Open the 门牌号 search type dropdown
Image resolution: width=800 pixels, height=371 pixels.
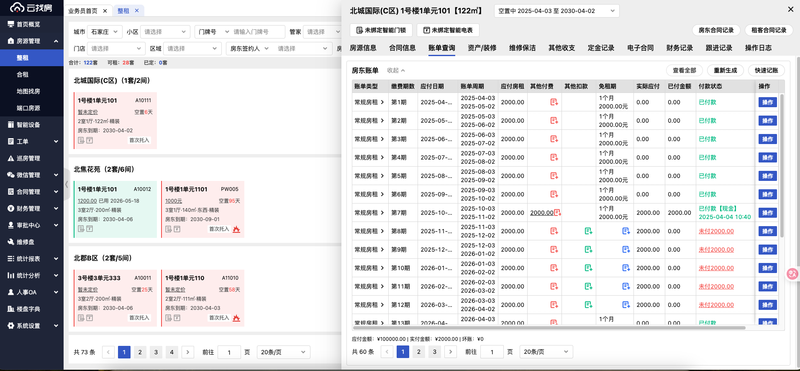pos(212,32)
